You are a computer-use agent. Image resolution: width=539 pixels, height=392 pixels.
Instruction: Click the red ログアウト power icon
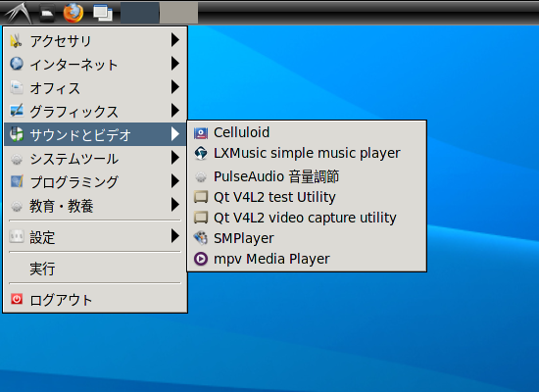17,299
